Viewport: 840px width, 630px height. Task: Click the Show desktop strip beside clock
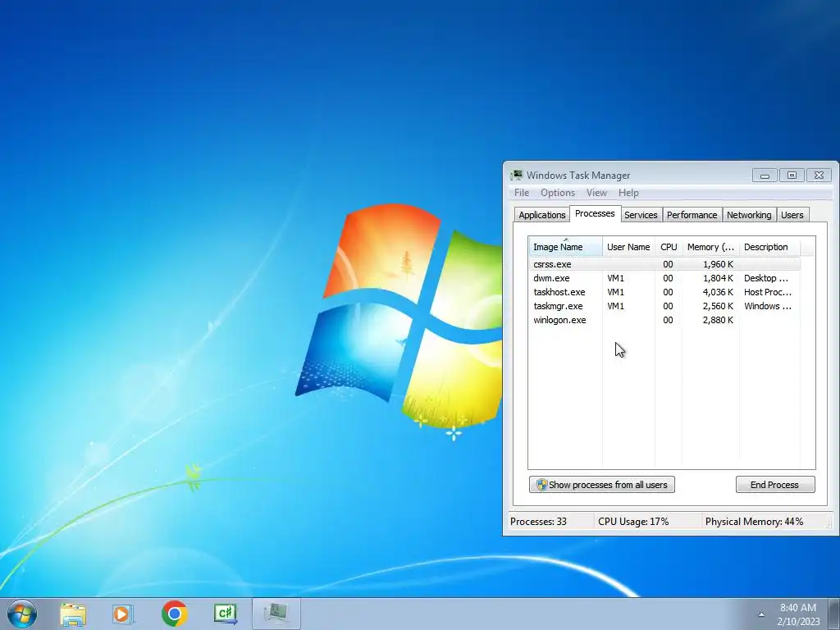834,614
